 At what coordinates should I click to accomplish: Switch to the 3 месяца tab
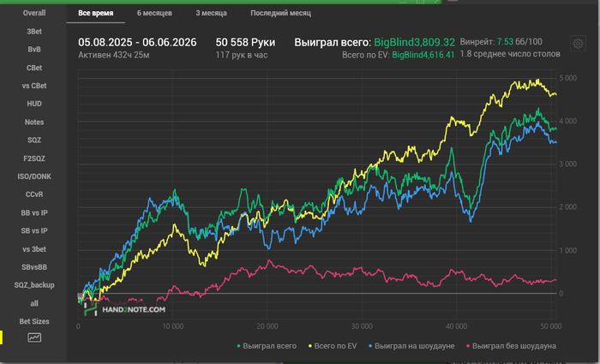coord(211,13)
